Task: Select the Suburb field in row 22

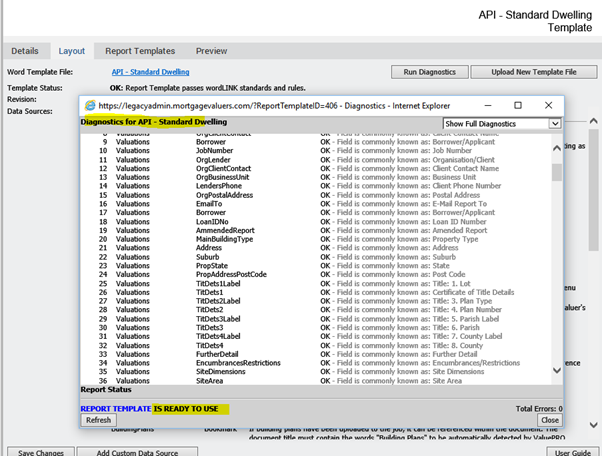Action: 208,257
